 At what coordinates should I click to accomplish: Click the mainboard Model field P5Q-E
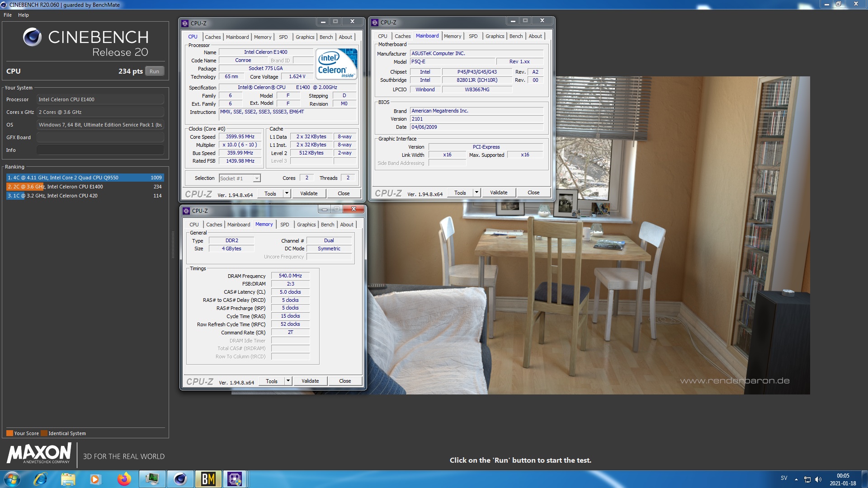[452, 61]
